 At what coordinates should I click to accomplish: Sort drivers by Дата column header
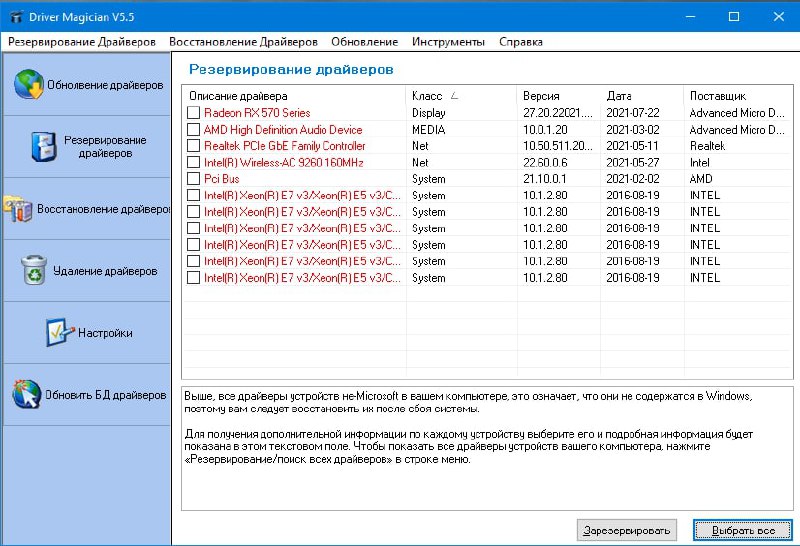click(x=619, y=96)
